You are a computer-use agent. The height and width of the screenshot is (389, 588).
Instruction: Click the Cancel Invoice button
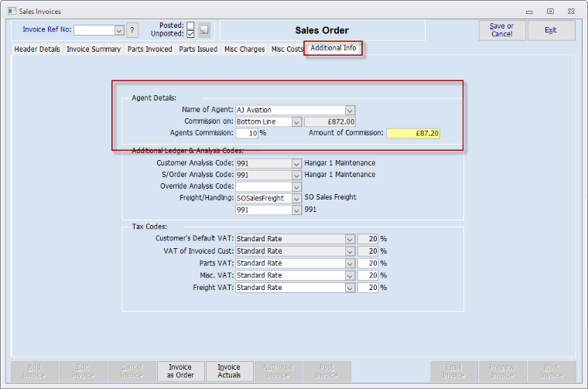tap(132, 371)
